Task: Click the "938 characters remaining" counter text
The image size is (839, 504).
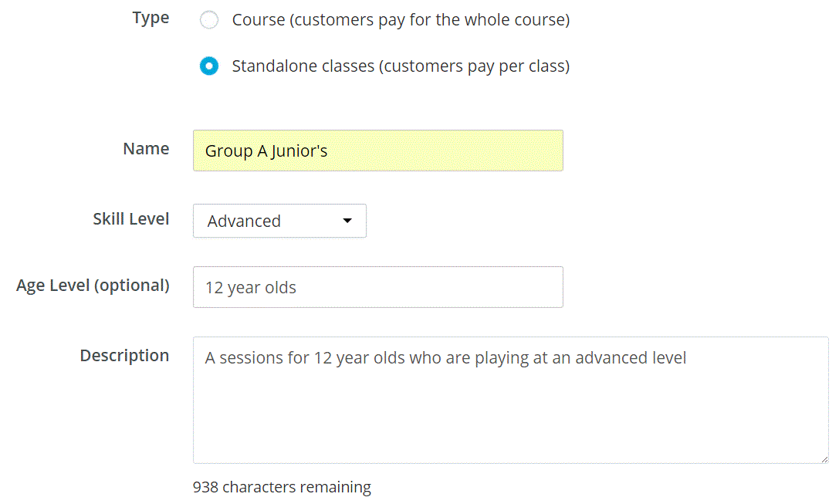Action: point(282,488)
